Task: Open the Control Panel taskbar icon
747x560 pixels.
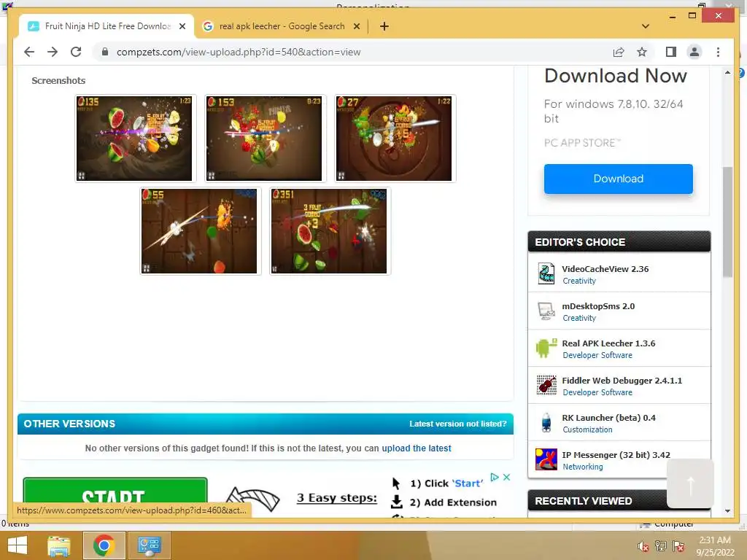Action: pos(149,545)
